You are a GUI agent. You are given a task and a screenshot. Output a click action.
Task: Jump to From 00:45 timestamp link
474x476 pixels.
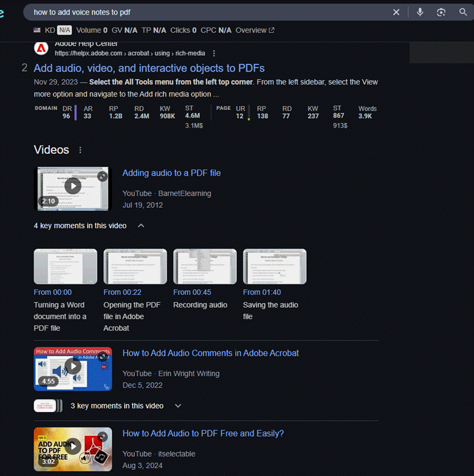click(x=192, y=292)
